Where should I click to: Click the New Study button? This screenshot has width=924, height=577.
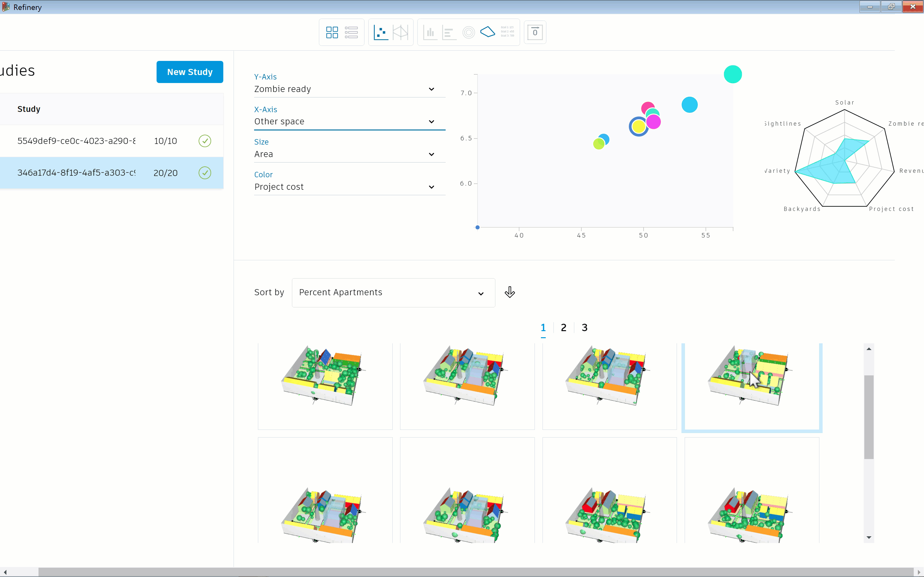(x=190, y=72)
